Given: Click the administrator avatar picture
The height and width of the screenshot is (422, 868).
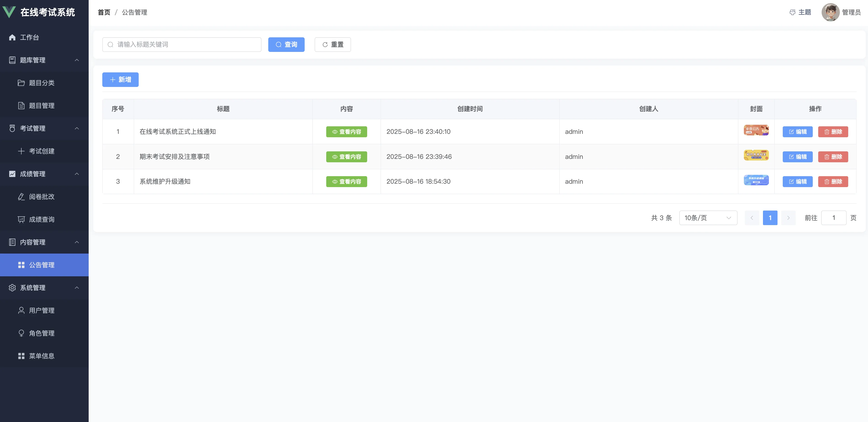Looking at the screenshot, I should point(830,13).
